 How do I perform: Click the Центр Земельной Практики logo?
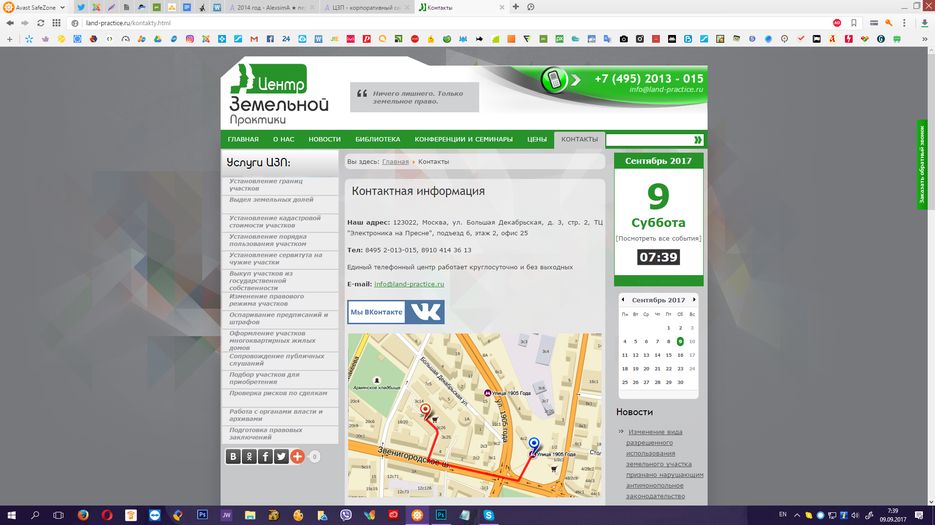pos(278,94)
